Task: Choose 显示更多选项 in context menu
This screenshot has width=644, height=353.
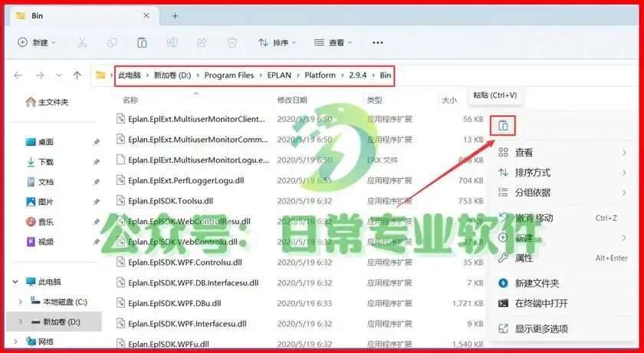Action: (563, 328)
